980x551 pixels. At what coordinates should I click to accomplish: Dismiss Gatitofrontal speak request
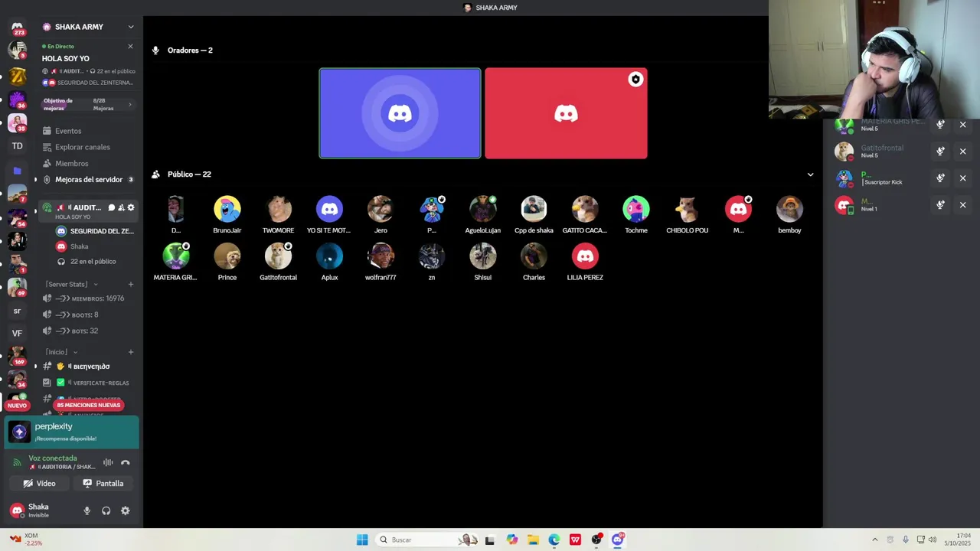tap(963, 152)
